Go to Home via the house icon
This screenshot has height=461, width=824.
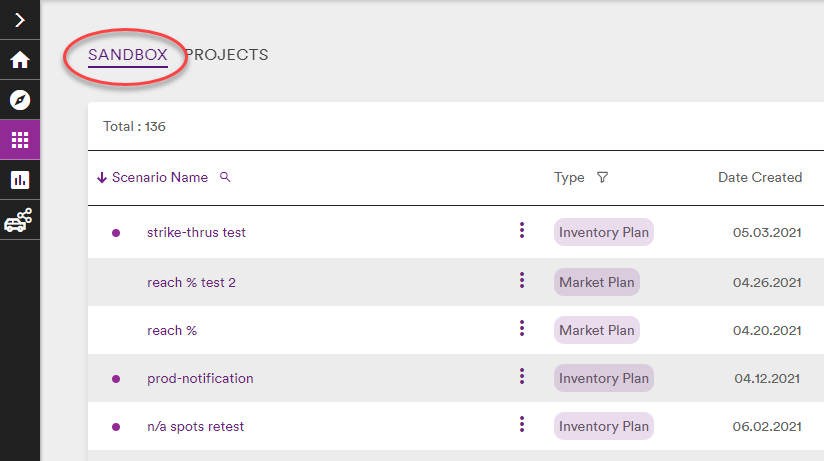(20, 60)
